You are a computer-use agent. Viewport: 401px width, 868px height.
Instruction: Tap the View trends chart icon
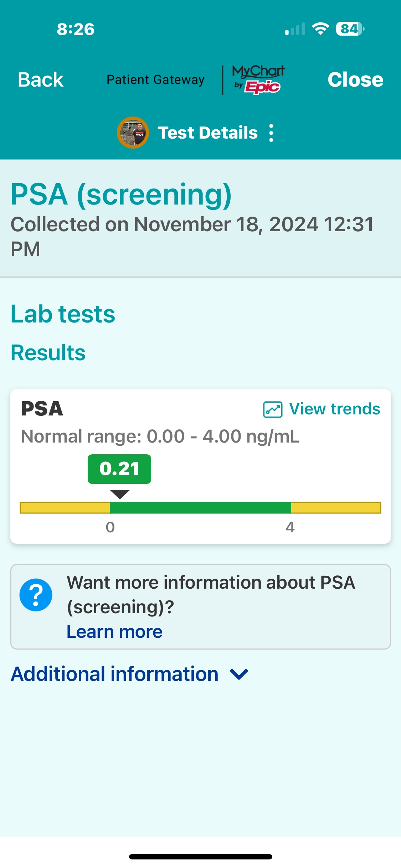point(273,409)
